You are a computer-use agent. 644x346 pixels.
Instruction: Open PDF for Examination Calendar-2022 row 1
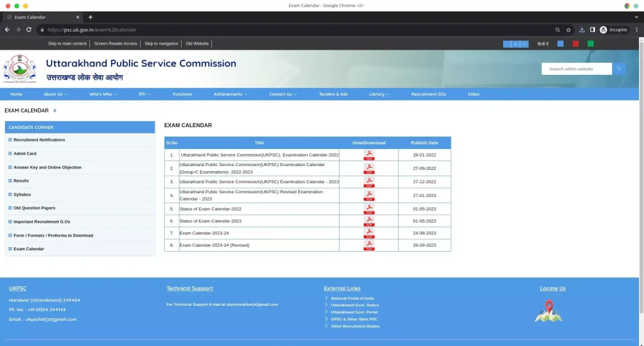(369, 155)
